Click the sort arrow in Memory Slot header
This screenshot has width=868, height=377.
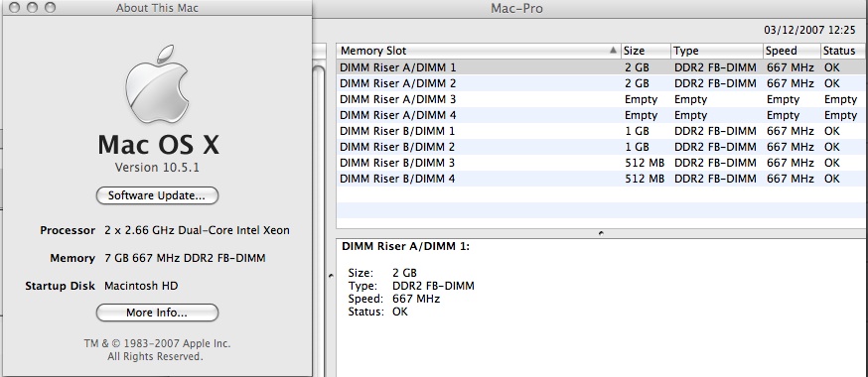[613, 51]
